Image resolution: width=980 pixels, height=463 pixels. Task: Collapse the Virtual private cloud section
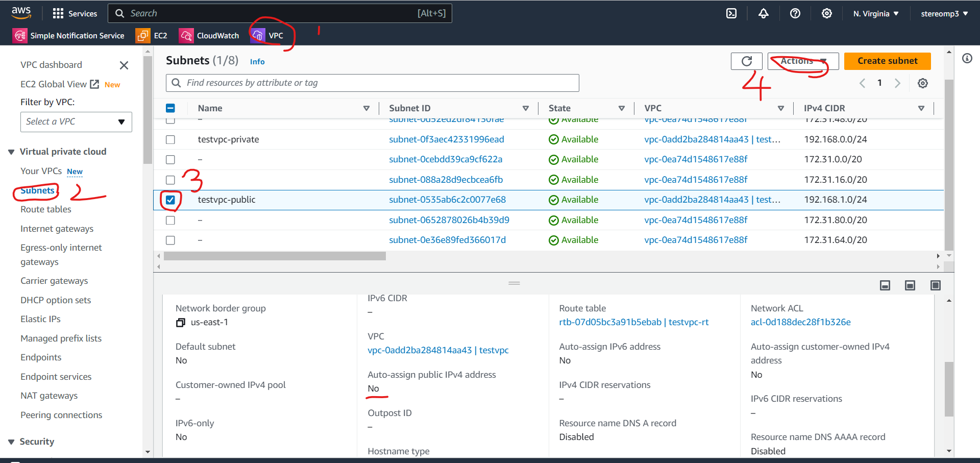[11, 152]
